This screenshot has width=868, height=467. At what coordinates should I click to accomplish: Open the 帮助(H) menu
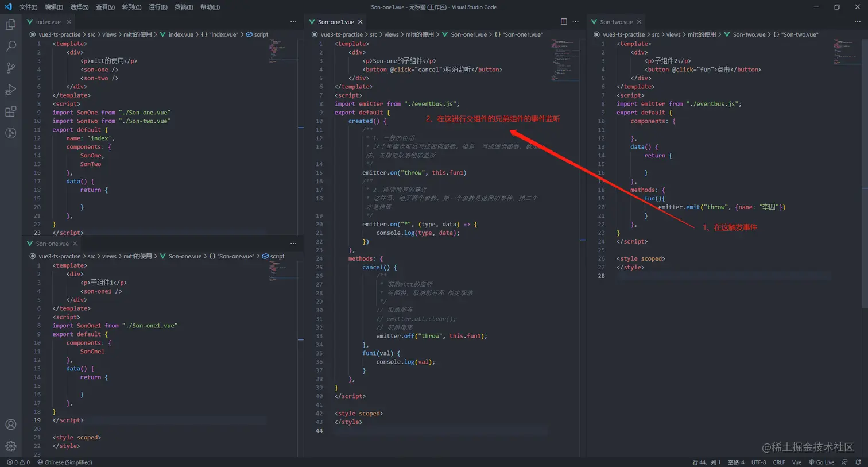click(x=210, y=7)
